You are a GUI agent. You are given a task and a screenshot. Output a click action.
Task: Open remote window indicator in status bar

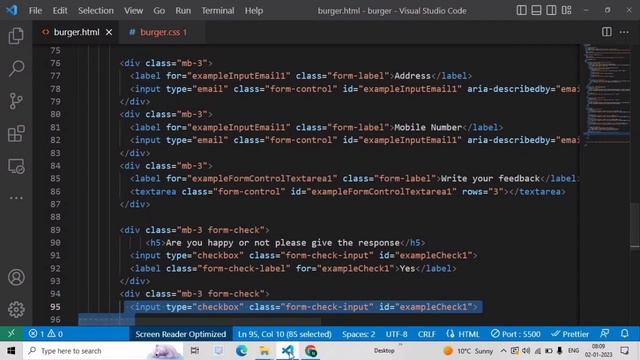tap(11, 333)
